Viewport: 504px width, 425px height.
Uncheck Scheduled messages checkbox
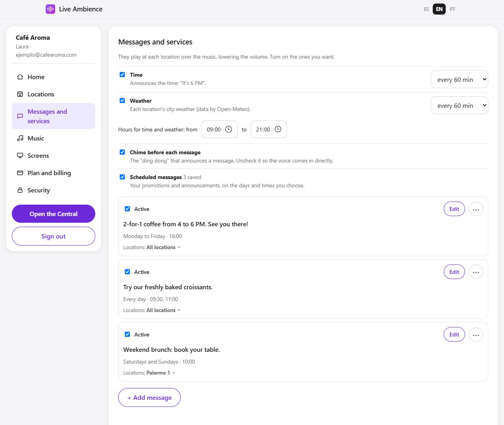click(x=122, y=177)
